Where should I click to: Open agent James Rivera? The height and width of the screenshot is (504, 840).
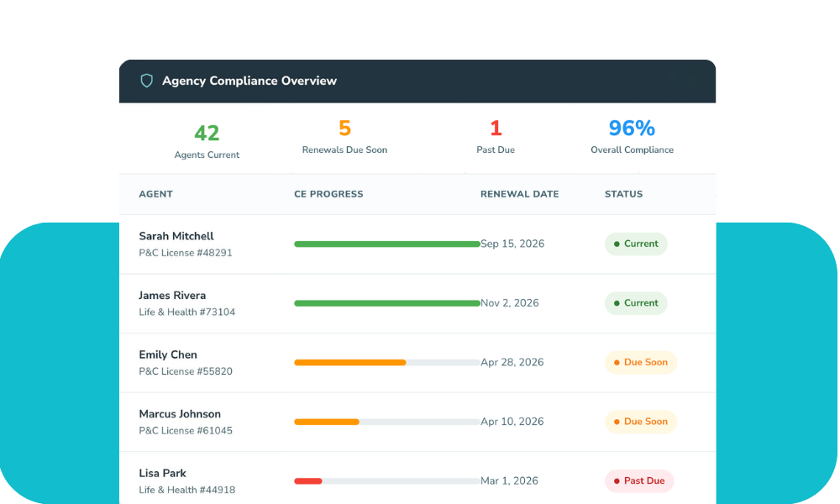click(172, 296)
